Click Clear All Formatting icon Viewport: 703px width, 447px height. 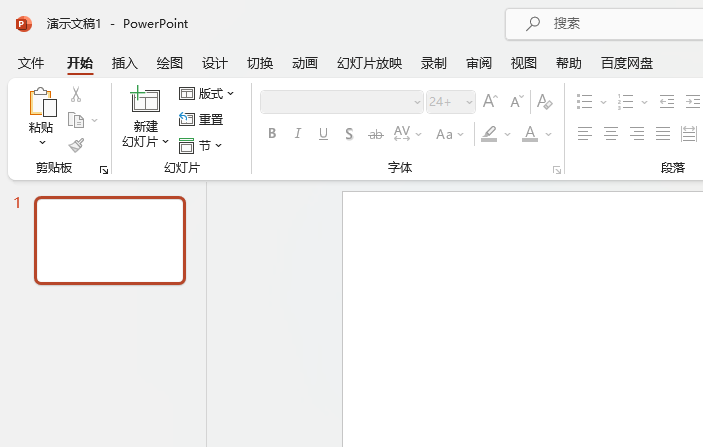tap(545, 102)
